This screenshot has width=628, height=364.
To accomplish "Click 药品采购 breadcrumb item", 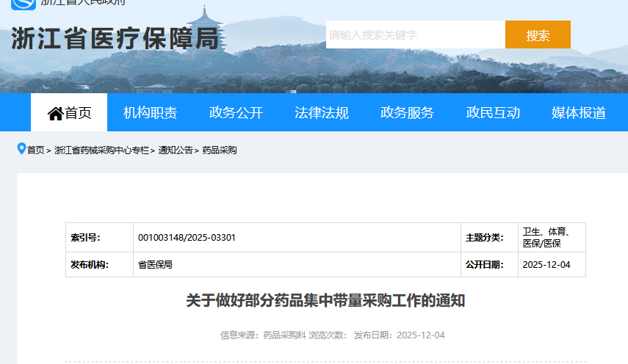I will pos(220,150).
